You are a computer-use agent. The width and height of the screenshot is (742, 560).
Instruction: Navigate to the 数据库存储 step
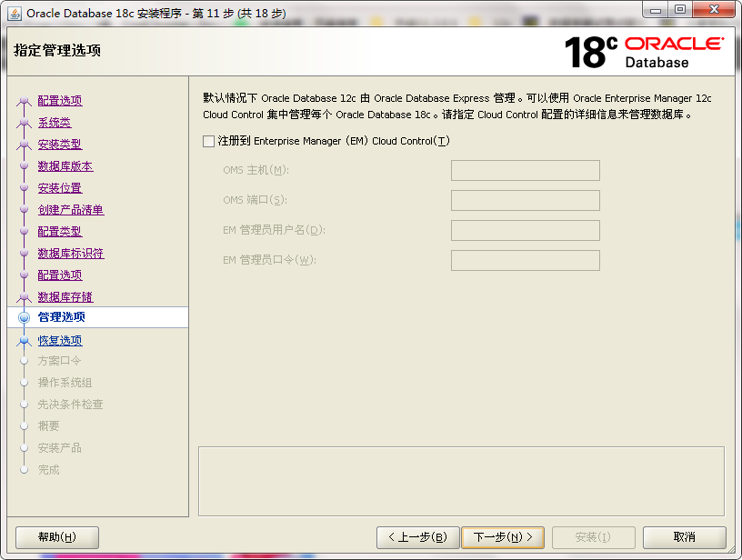(x=65, y=297)
